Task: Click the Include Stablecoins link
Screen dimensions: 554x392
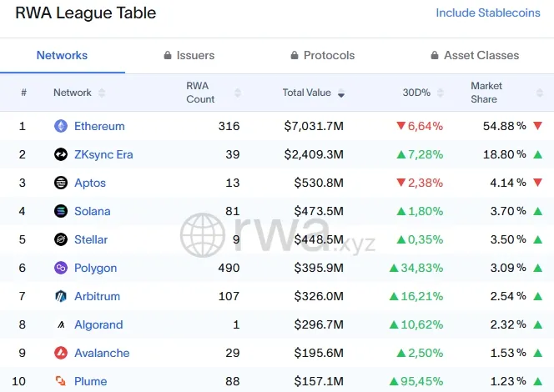Action: (488, 13)
